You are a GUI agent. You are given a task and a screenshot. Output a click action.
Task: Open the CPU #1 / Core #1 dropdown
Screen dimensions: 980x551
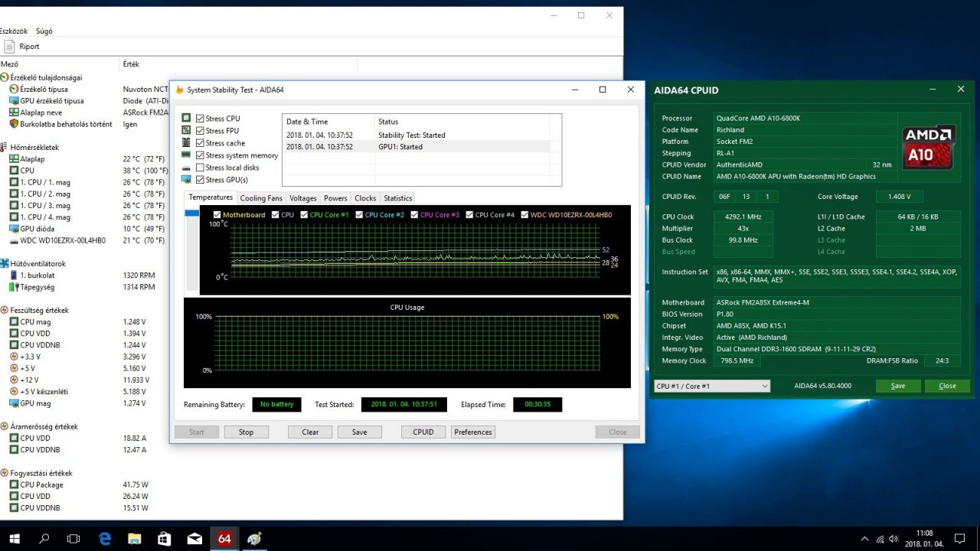tap(712, 386)
